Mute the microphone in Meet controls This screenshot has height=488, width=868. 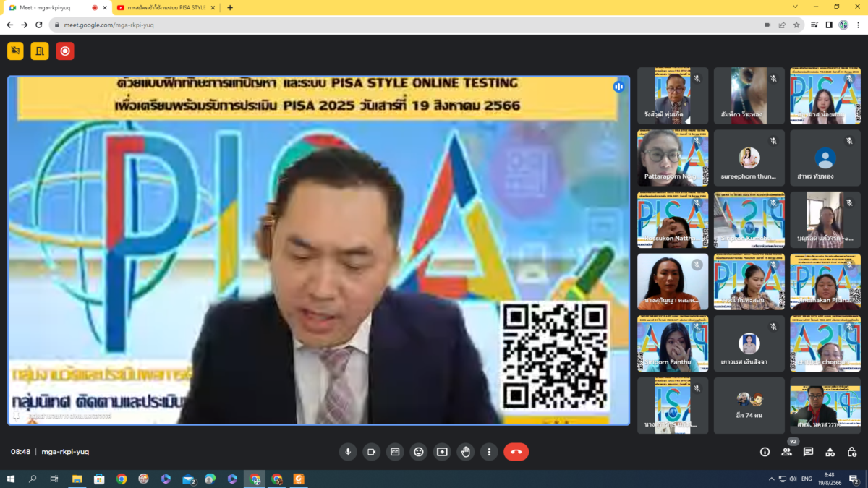(348, 452)
